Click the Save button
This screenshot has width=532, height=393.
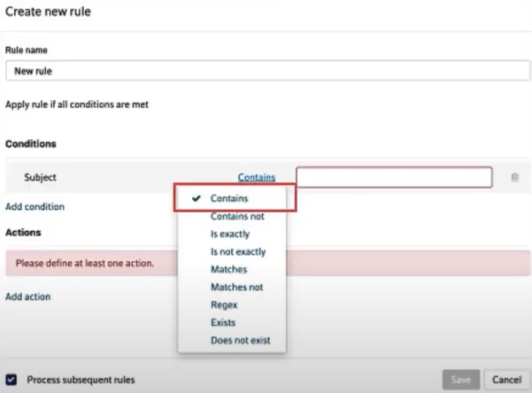461,380
